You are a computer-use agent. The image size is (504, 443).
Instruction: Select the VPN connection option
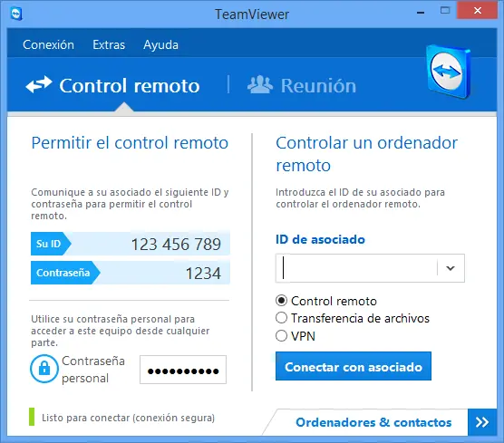(x=281, y=336)
